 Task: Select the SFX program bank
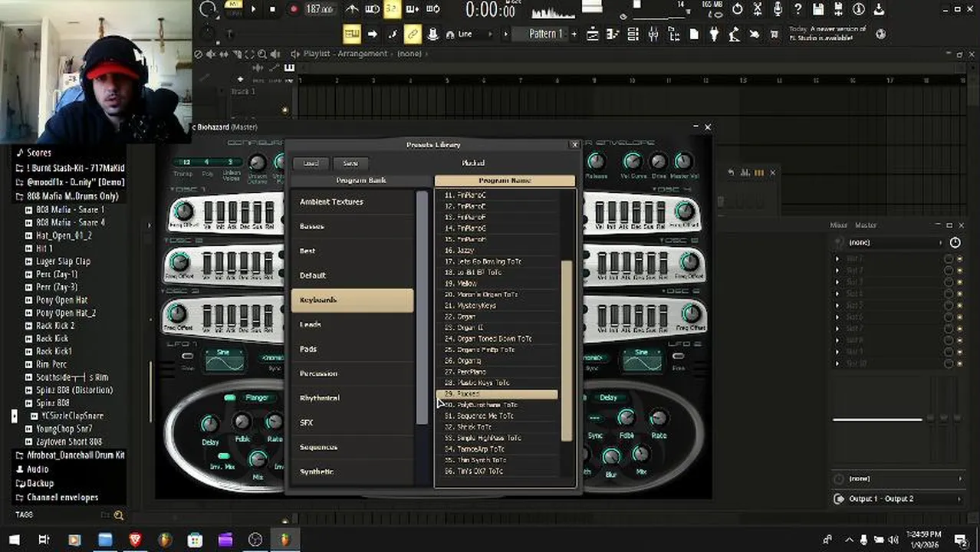[x=352, y=422]
